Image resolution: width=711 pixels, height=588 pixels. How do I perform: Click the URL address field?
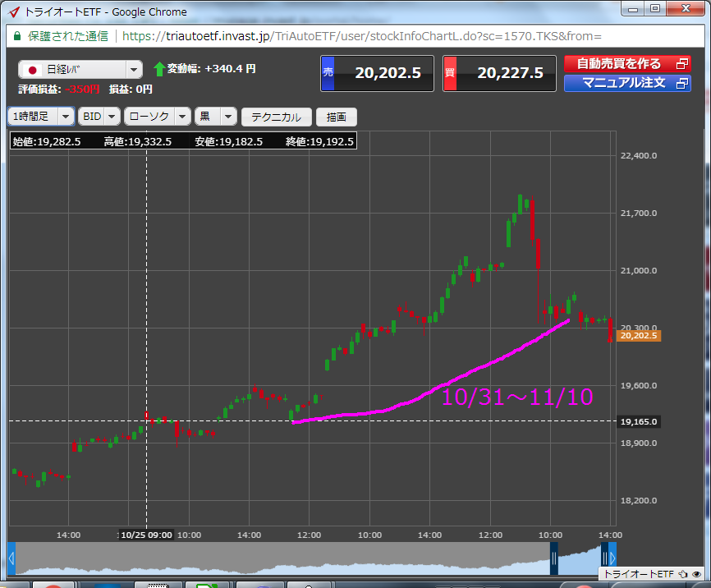(x=362, y=36)
